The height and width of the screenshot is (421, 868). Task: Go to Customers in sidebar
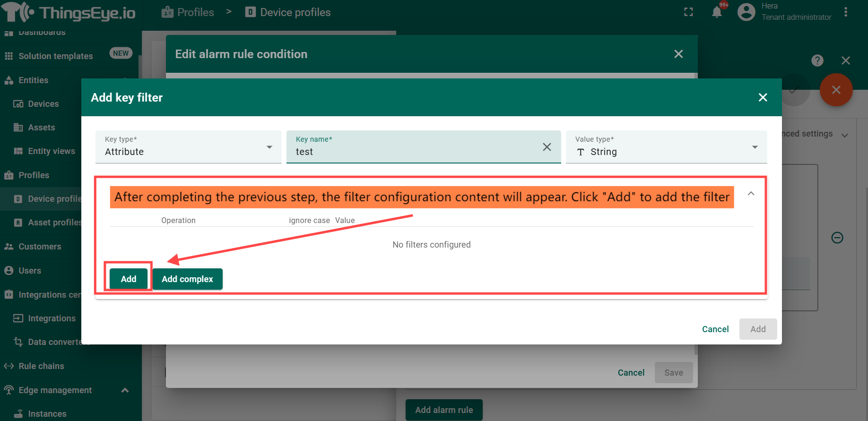coord(40,247)
